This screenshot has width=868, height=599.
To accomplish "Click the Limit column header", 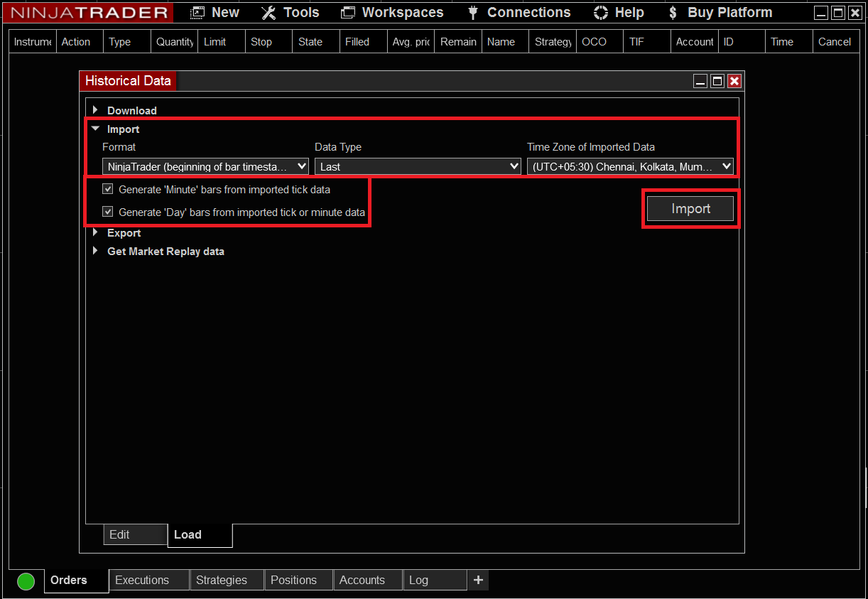I will (222, 42).
